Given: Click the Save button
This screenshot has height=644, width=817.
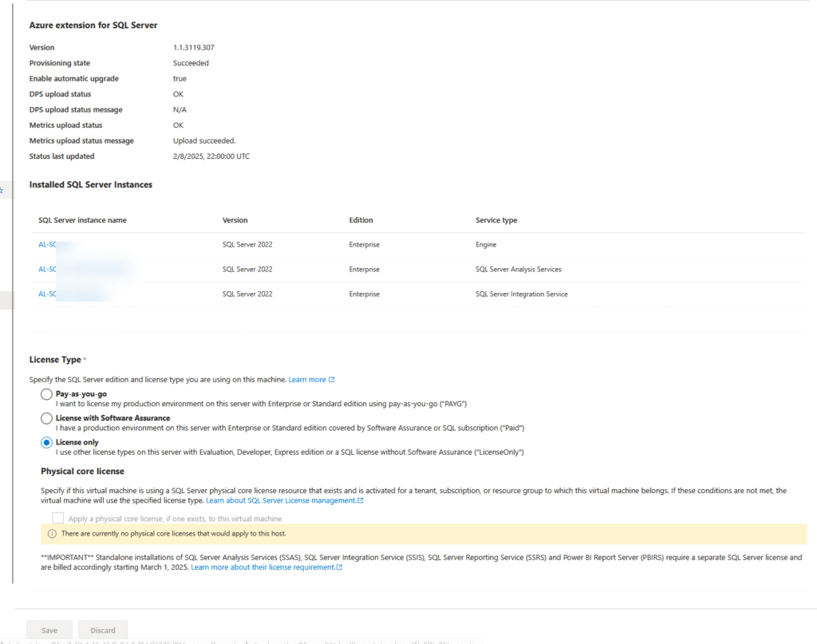Looking at the screenshot, I should 49,630.
